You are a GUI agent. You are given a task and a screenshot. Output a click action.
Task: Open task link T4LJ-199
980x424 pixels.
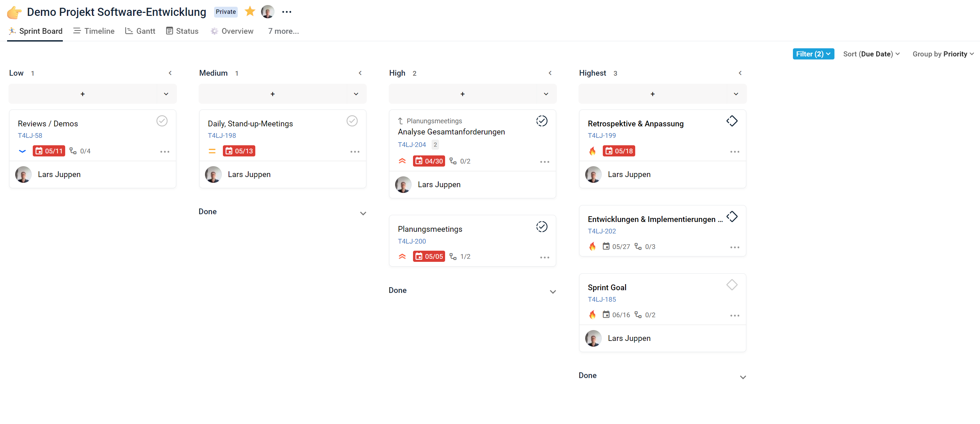[x=601, y=135]
